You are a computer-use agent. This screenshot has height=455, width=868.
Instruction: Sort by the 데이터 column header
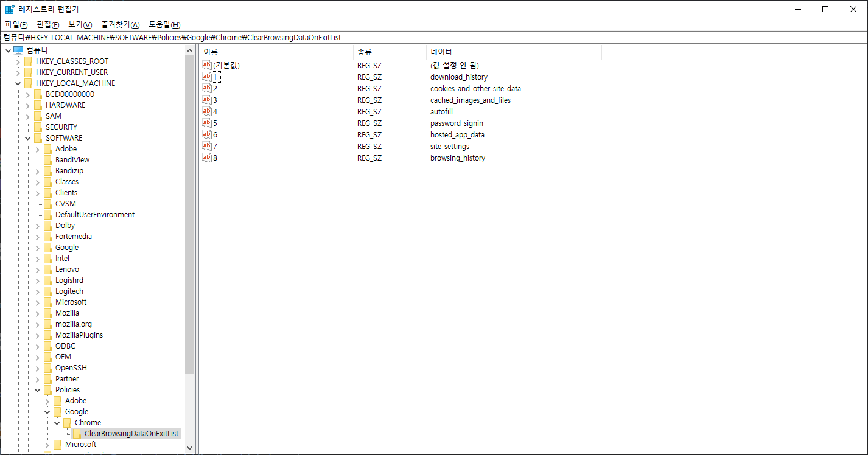coord(514,52)
